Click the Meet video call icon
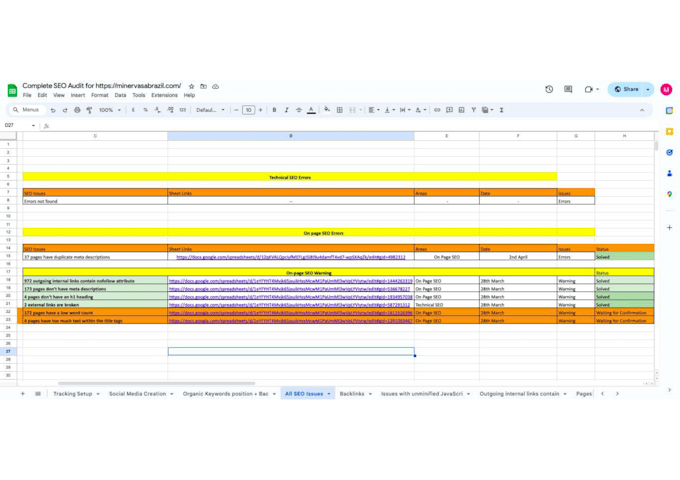 [x=588, y=89]
